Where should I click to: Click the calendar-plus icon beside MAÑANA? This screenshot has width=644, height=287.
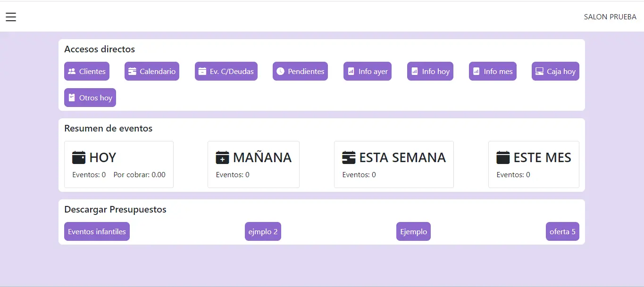222,157
